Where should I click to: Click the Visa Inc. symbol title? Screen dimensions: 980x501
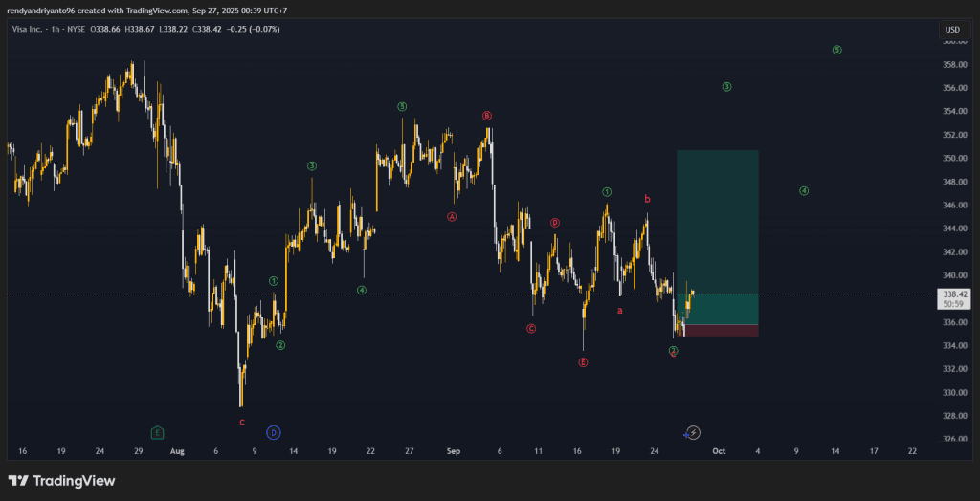coord(40,30)
